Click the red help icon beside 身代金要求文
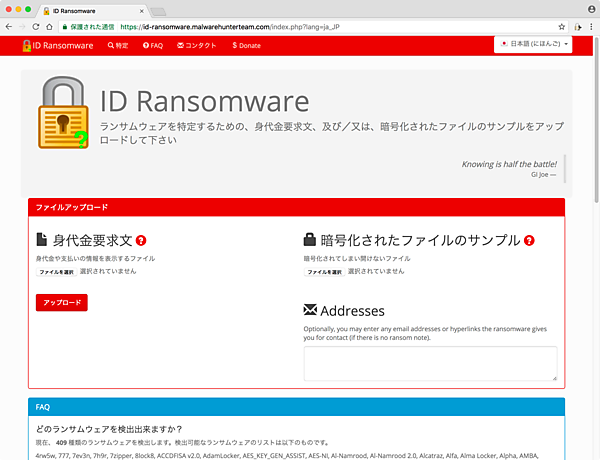Viewport: 600px width, 460px height. pyautogui.click(x=141, y=240)
